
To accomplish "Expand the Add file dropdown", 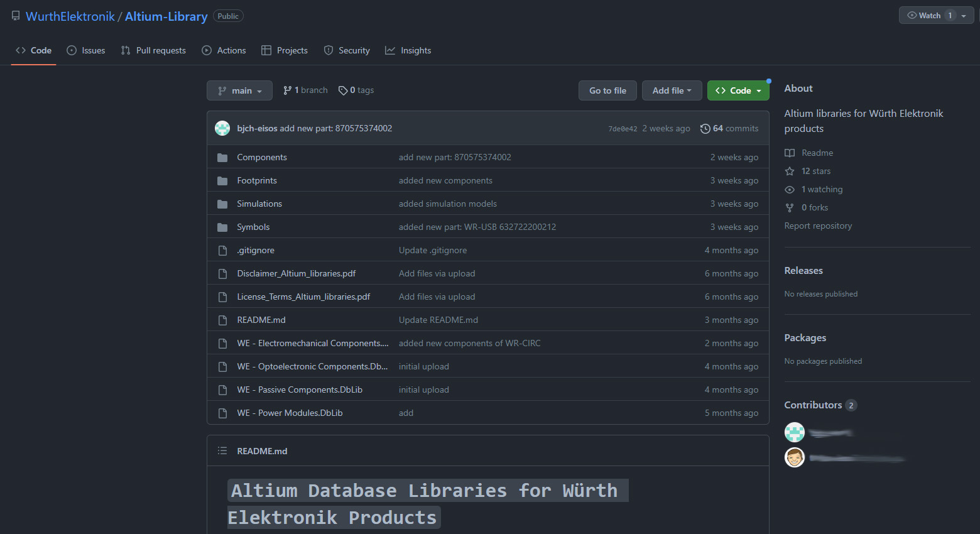I will click(x=672, y=90).
